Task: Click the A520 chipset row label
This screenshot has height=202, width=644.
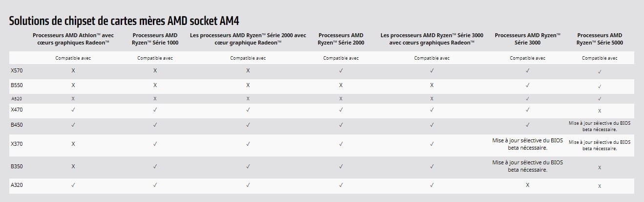Action: coord(16,98)
